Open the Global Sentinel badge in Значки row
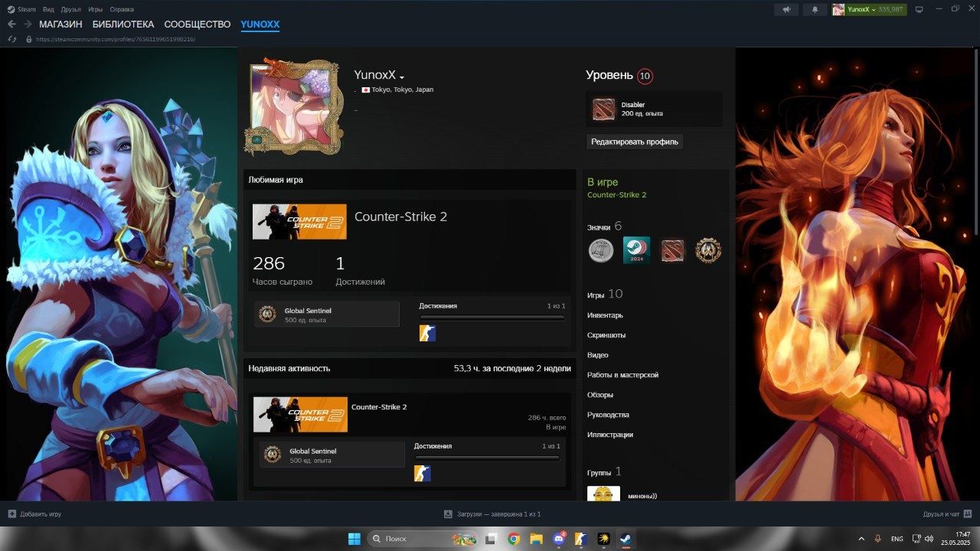Viewport: 980px width, 551px height. pos(708,250)
